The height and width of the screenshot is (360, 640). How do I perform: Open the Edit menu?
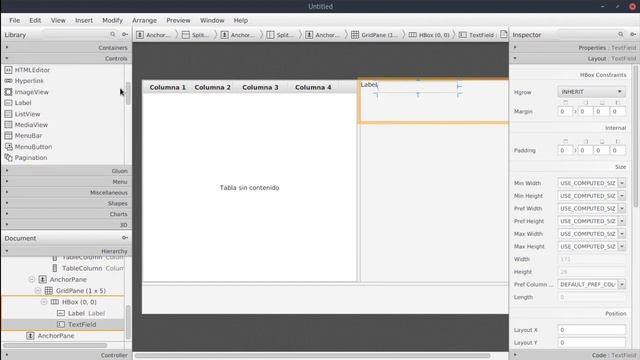tap(35, 20)
